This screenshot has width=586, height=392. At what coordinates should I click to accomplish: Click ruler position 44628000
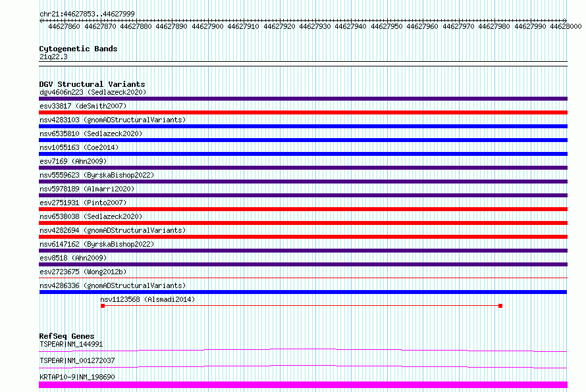pyautogui.click(x=566, y=26)
